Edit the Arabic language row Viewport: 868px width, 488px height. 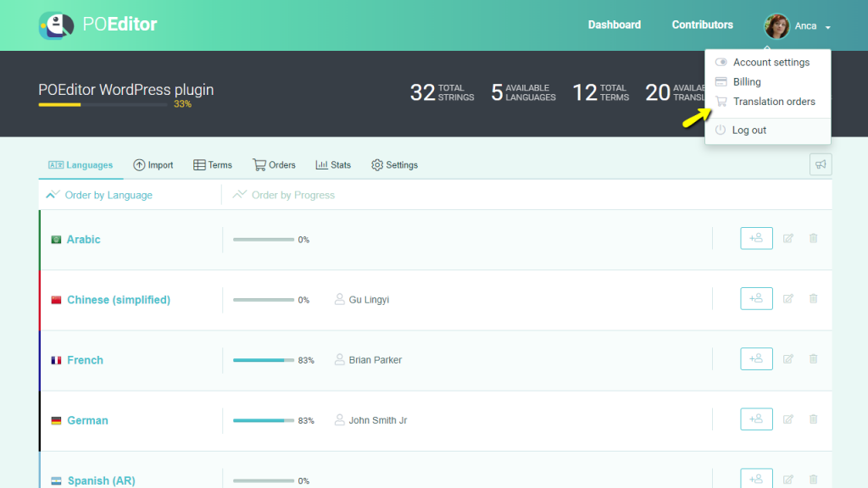[x=788, y=238]
